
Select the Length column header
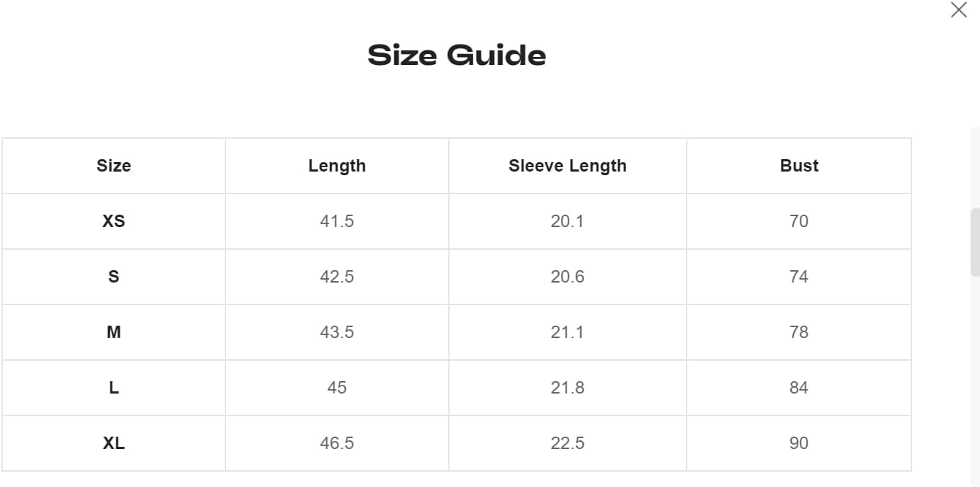(337, 166)
